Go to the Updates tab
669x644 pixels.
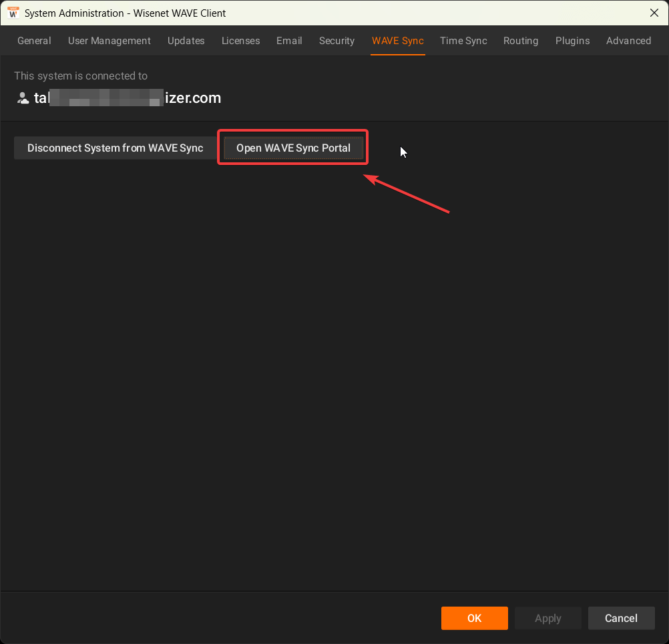(186, 41)
